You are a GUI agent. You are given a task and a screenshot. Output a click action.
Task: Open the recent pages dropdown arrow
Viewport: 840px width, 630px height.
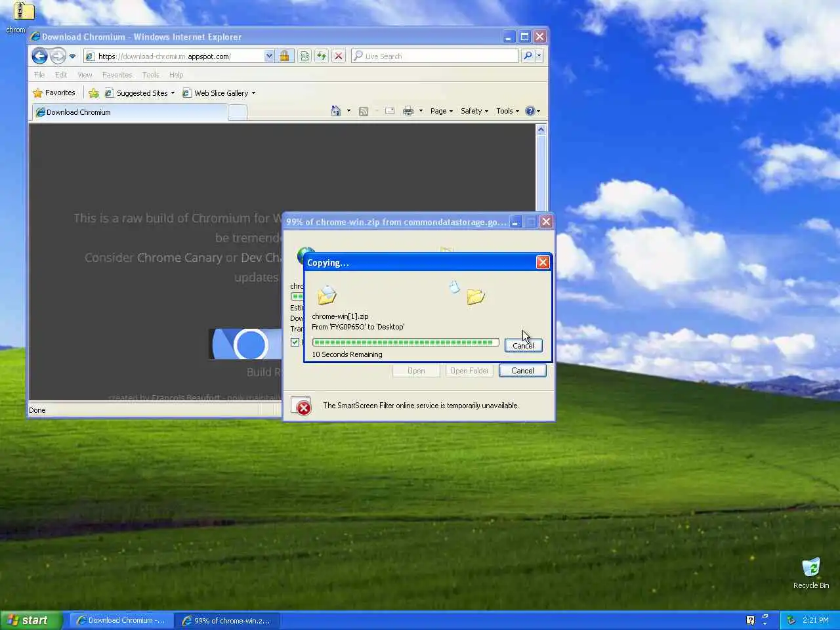[x=72, y=56]
